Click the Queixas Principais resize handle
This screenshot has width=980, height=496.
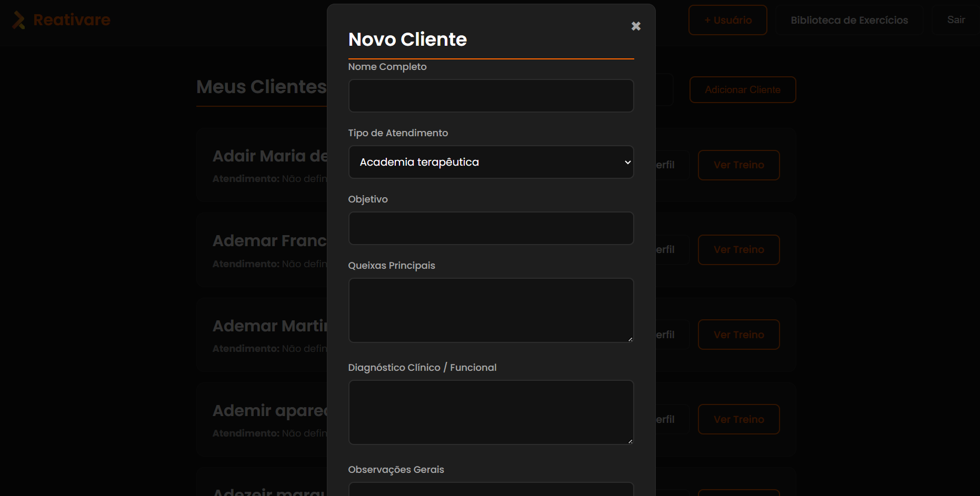(x=630, y=339)
